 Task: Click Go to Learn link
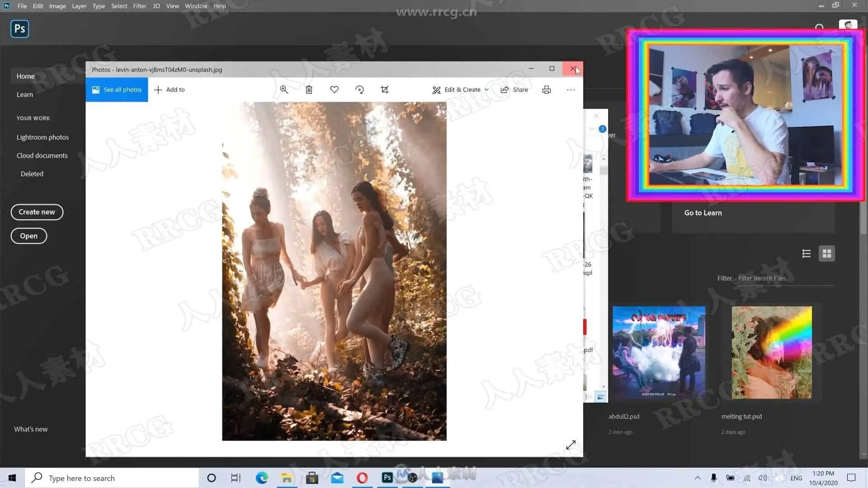coord(703,213)
